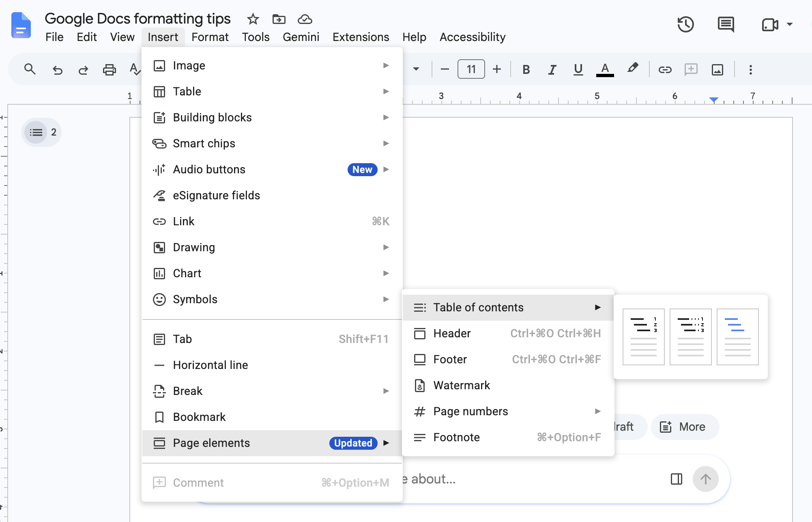812x522 pixels.
Task: Expand the font dropdown arrow in toolbar
Action: (x=416, y=69)
